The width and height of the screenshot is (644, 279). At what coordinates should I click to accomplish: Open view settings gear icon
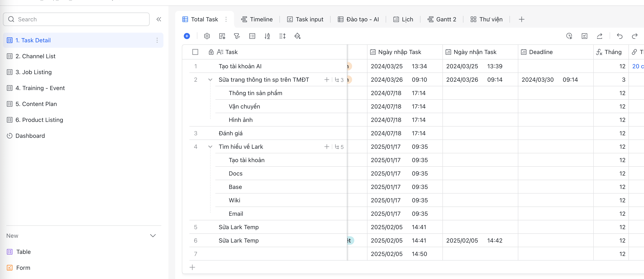(x=207, y=36)
